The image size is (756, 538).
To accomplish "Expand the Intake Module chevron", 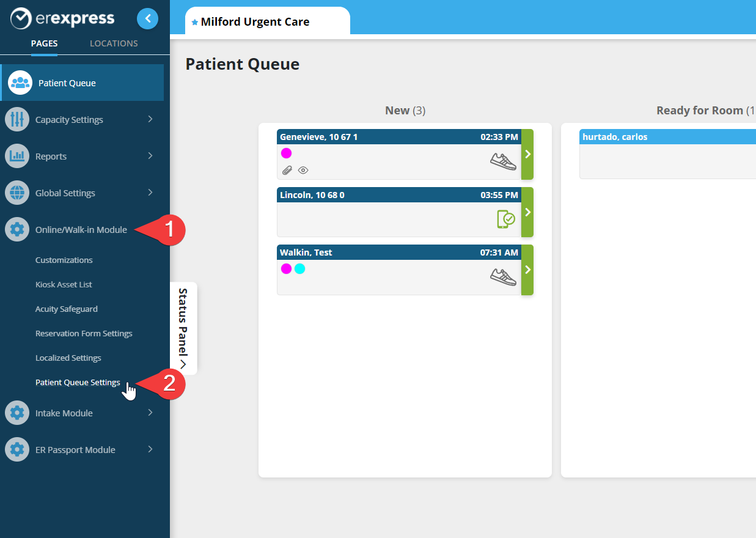I will click(150, 413).
